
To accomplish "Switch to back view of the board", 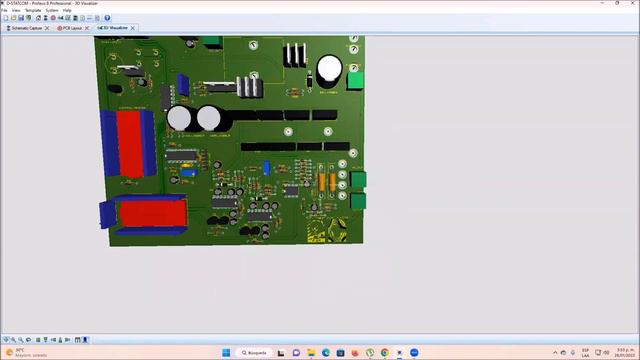I will click(60, 340).
